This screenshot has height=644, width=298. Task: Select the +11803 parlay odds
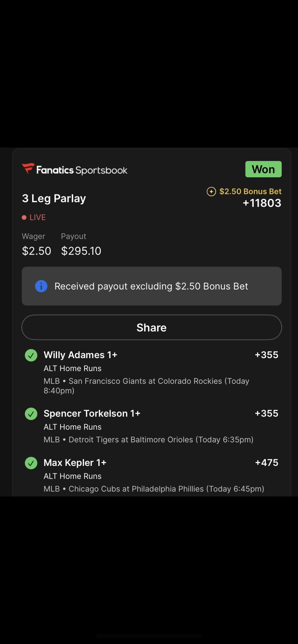[x=262, y=203]
